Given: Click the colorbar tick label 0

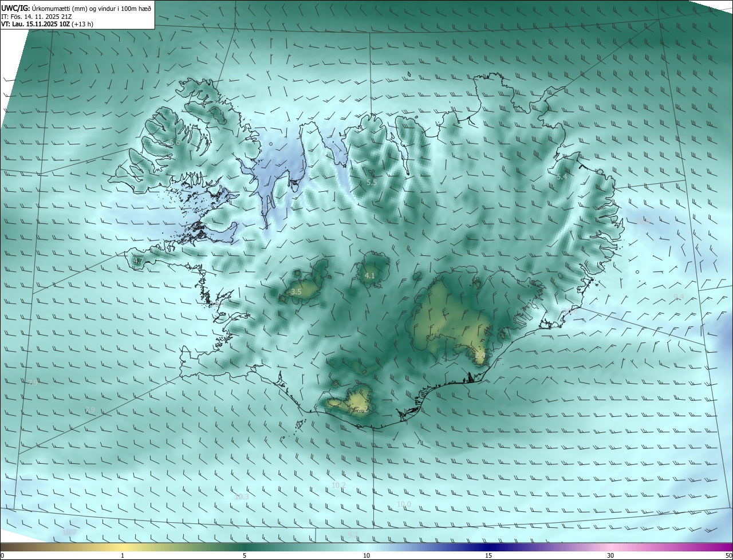Looking at the screenshot, I should (2, 555).
